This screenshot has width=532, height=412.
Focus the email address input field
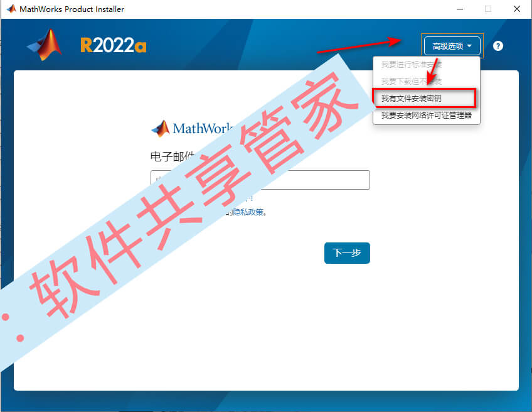pos(260,180)
